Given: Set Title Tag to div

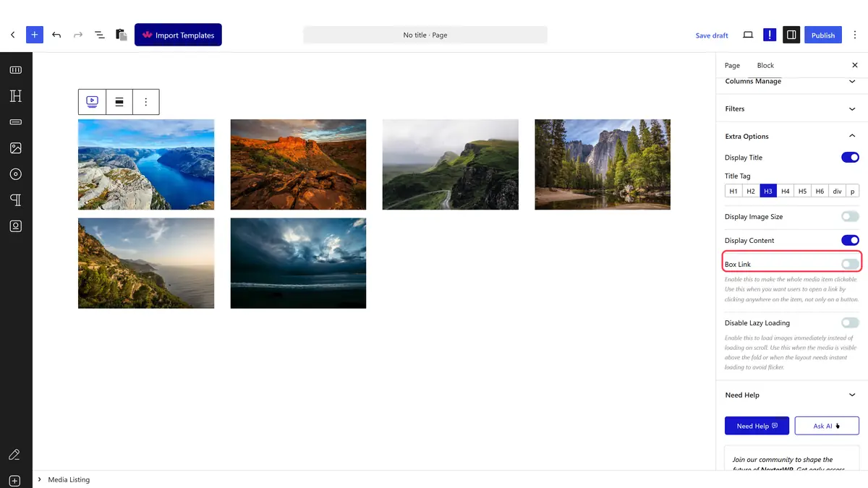Looking at the screenshot, I should (837, 191).
